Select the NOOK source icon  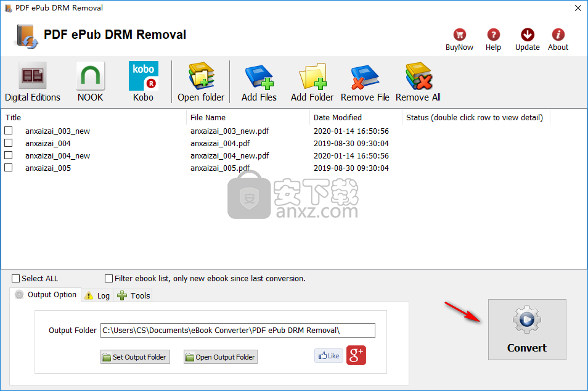[91, 82]
